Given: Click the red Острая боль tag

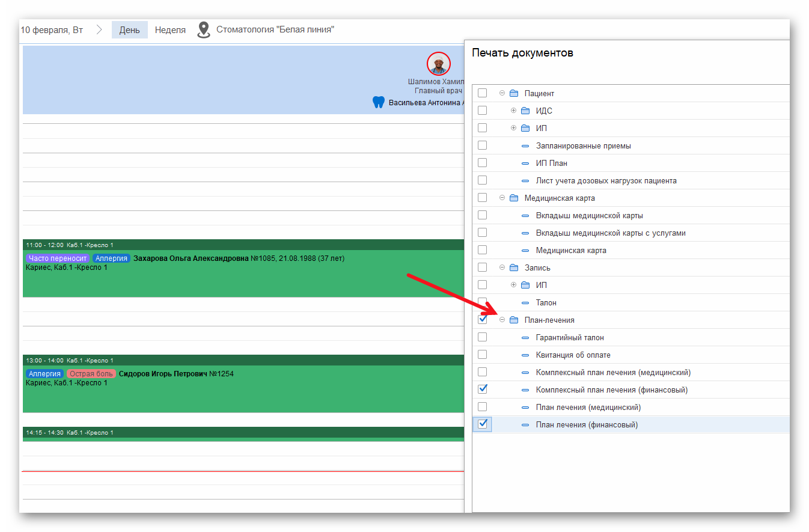Looking at the screenshot, I should (91, 373).
